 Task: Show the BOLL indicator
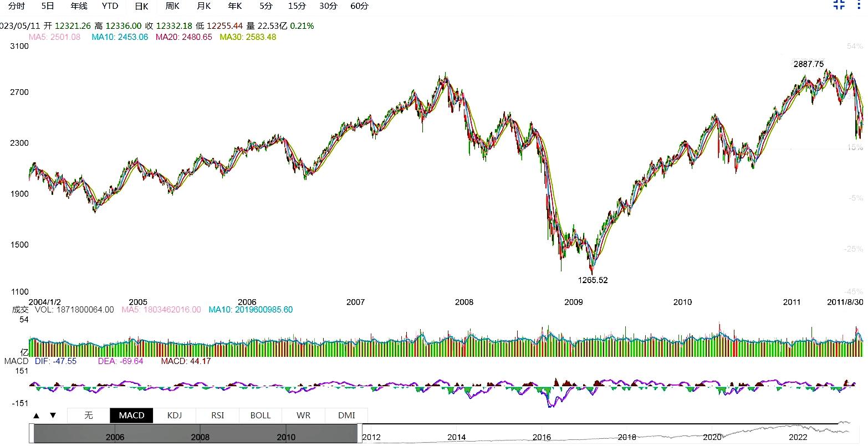[x=261, y=416]
